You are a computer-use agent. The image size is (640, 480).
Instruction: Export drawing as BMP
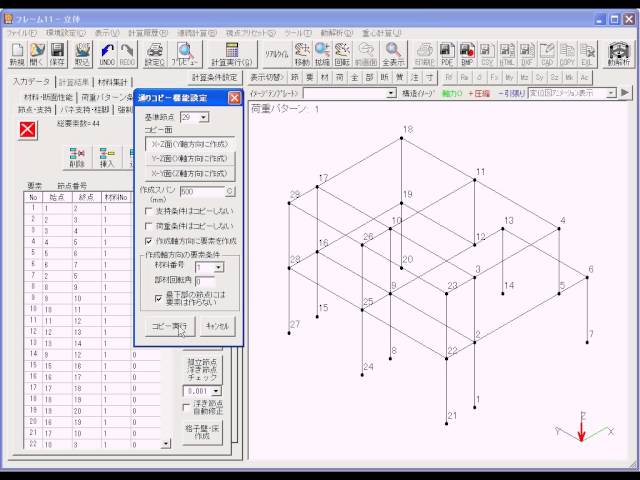click(467, 54)
